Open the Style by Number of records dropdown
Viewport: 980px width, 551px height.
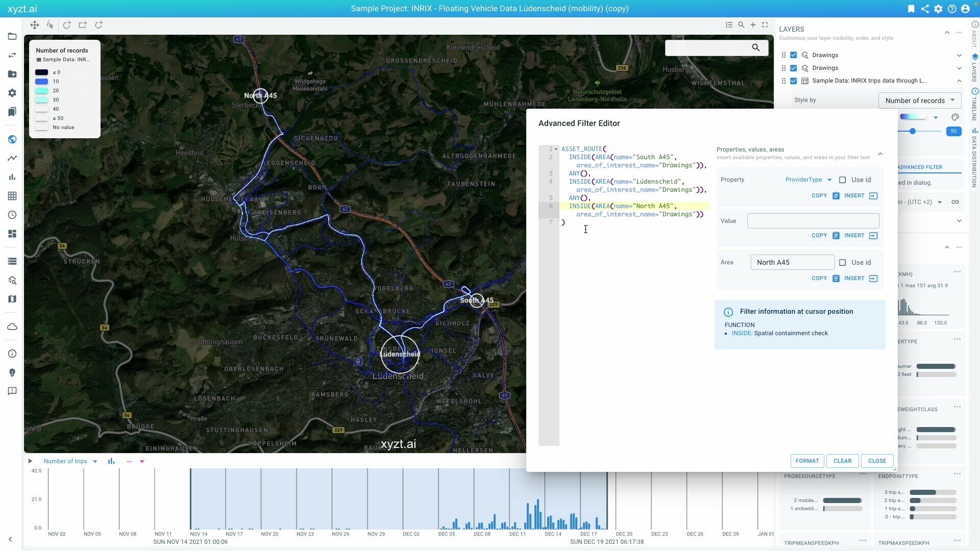pos(920,101)
